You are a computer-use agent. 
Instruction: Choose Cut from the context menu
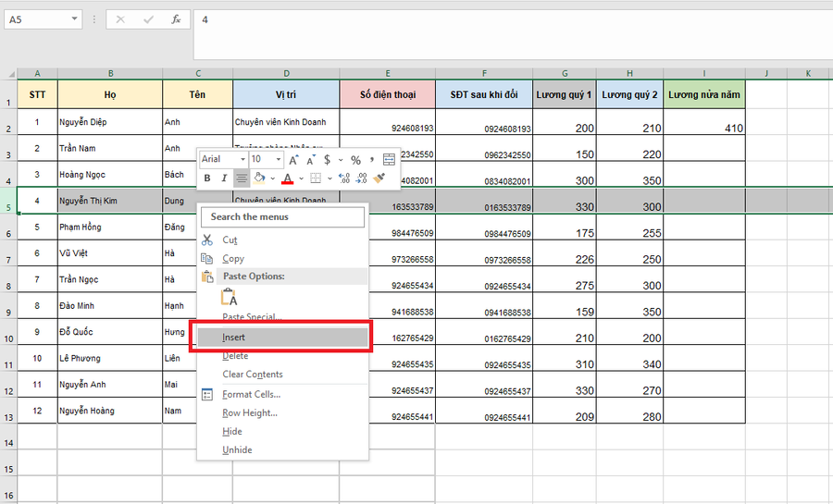tap(282, 240)
